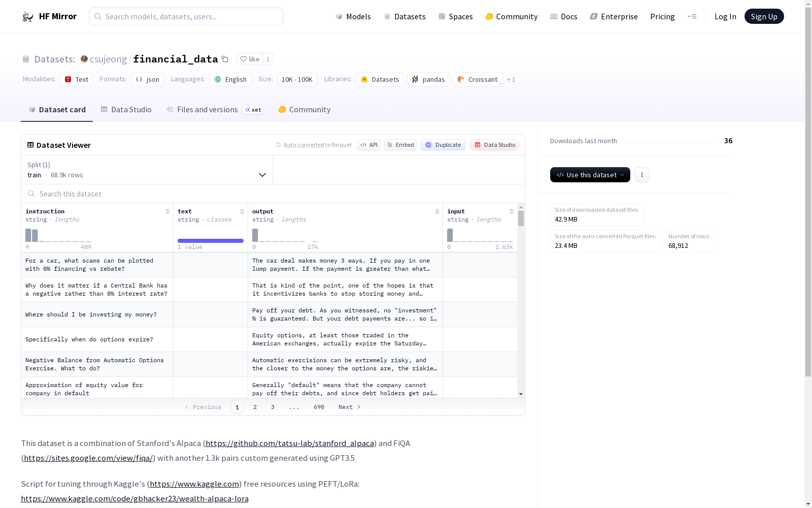Open Data Studio from the viewer header
812x508 pixels.
pyautogui.click(x=495, y=145)
